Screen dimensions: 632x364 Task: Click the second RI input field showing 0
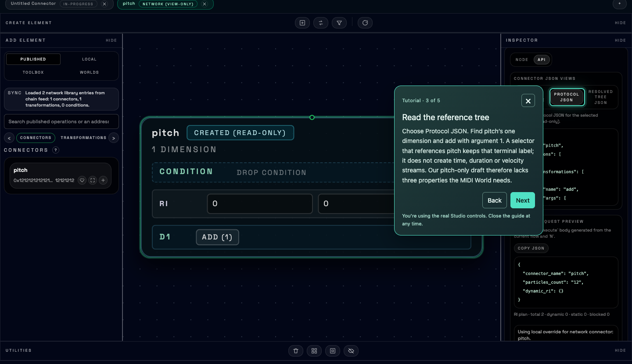pos(356,203)
